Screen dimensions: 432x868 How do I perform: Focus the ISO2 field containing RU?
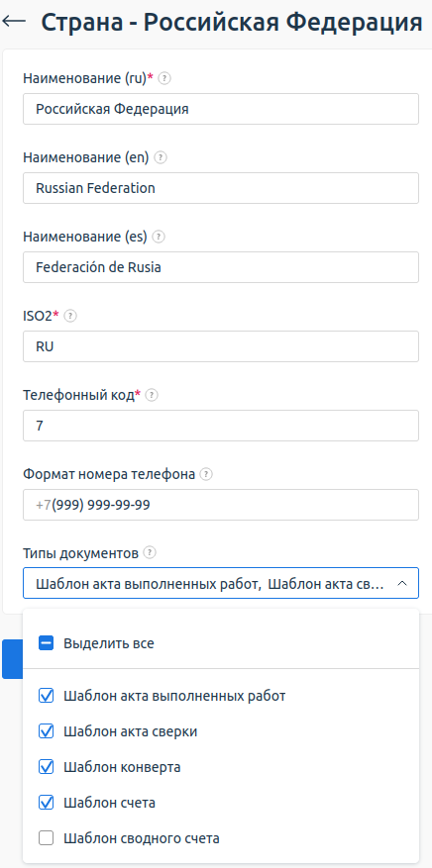(221, 346)
